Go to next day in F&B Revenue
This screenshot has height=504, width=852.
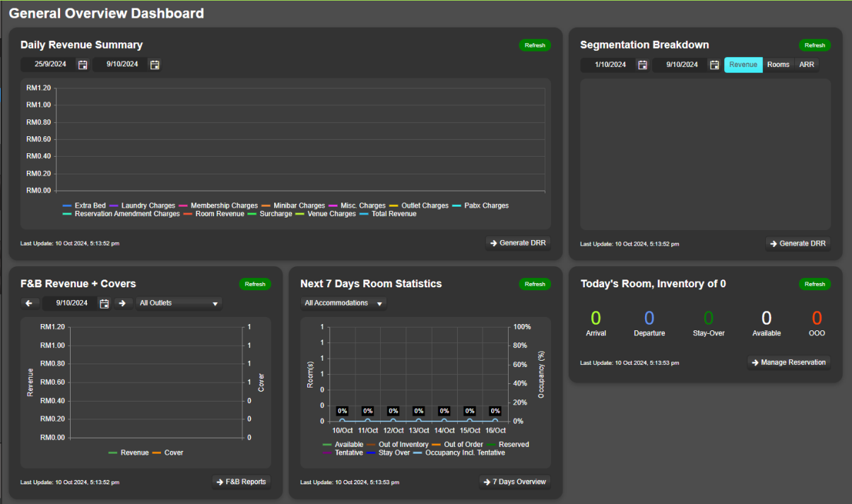coord(122,304)
